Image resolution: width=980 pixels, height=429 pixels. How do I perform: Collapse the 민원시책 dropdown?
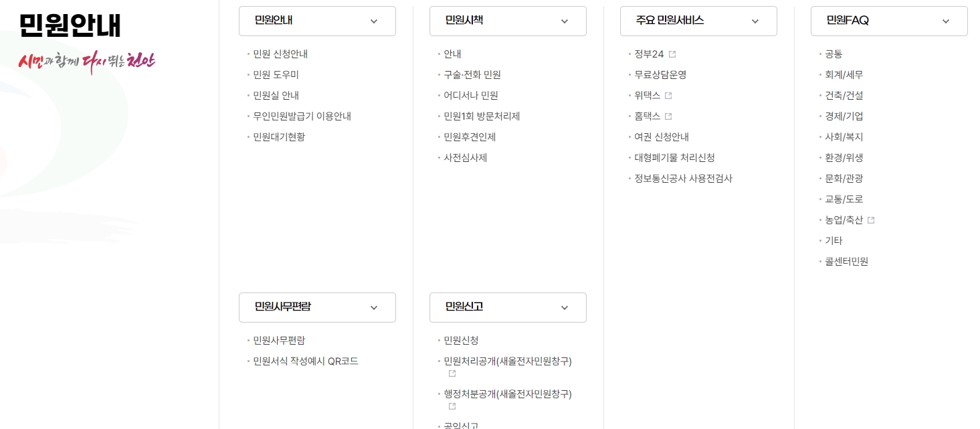(x=564, y=21)
